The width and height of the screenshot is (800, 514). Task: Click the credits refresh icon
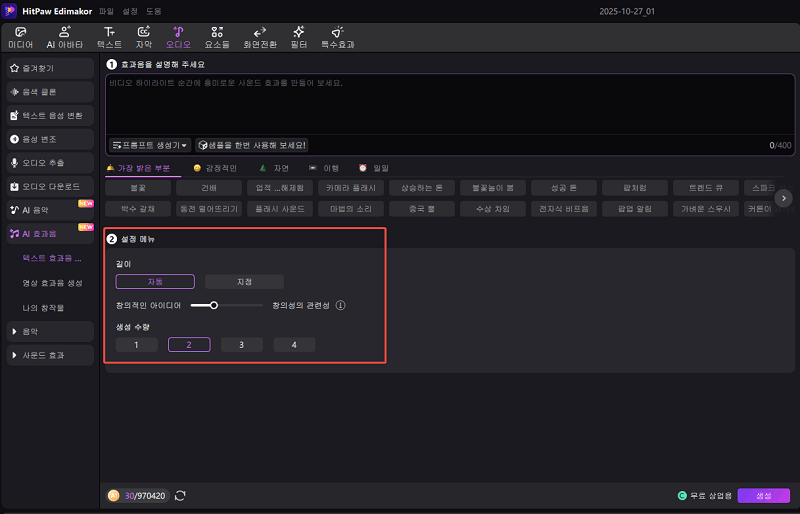[x=180, y=495]
